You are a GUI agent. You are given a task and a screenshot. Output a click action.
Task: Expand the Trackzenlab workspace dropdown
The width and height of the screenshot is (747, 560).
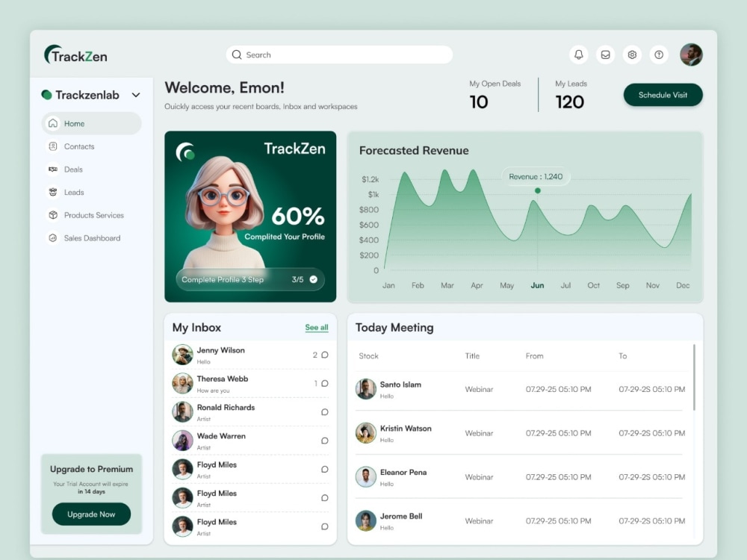(x=136, y=95)
